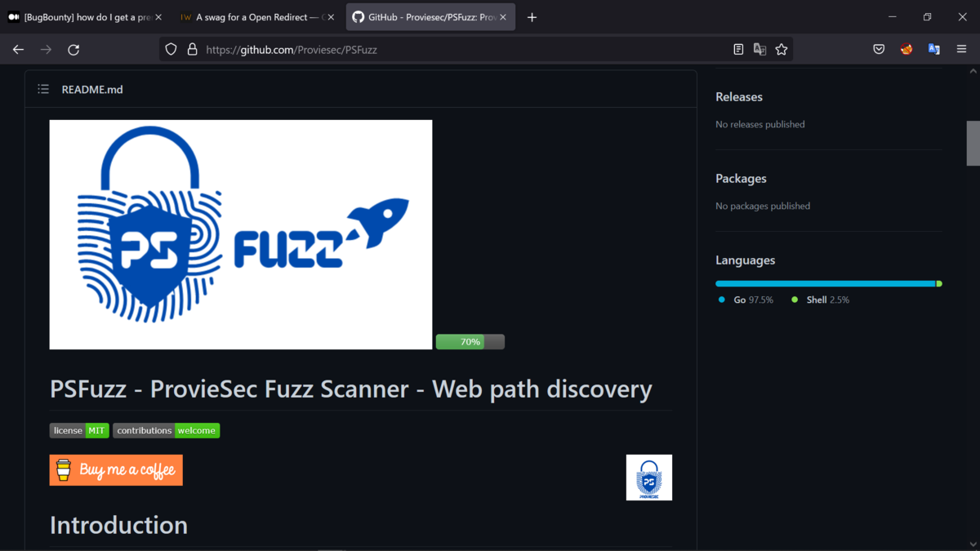The image size is (980, 551).
Task: Click the vertical page scrollbar thumb
Action: pos(973,143)
